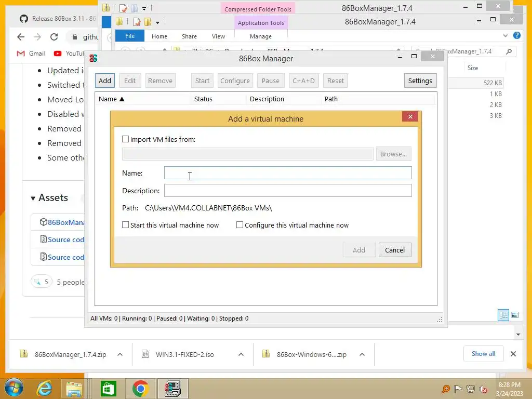Screen dimensions: 532x399
Task: Select the Application Tools contextual tab
Action: [261, 23]
